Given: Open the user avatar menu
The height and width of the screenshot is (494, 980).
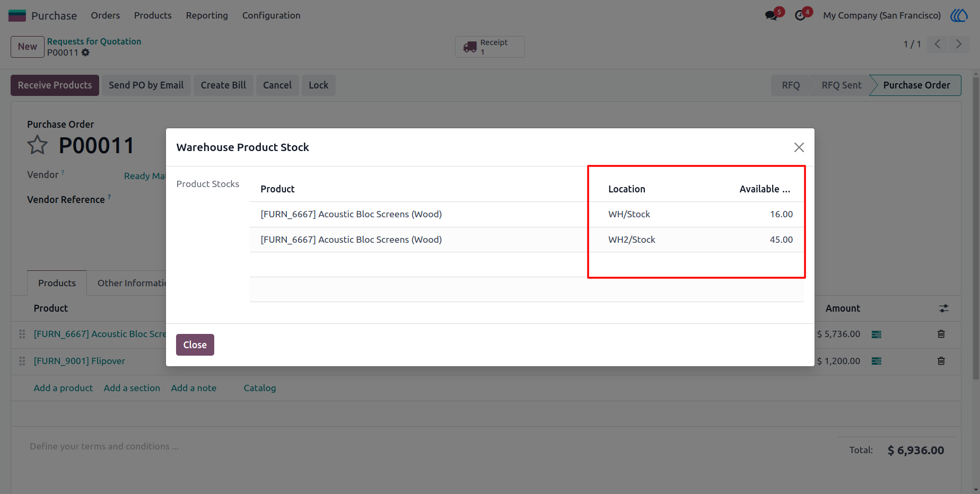Looking at the screenshot, I should tap(959, 15).
